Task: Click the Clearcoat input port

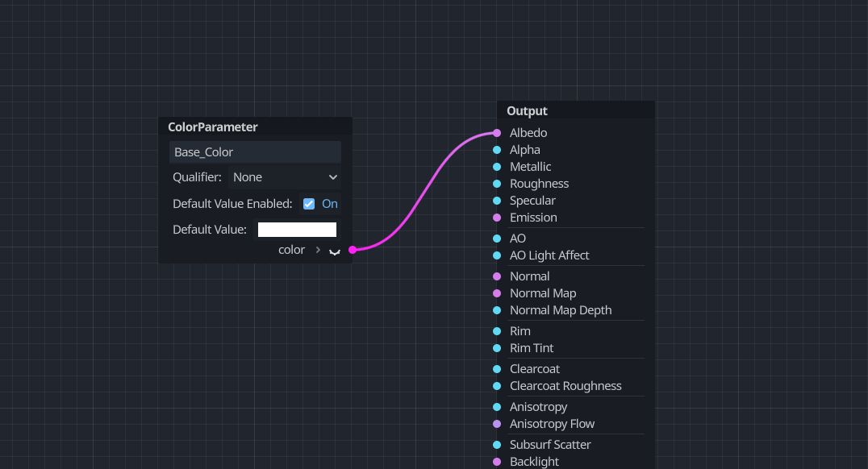Action: 497,369
